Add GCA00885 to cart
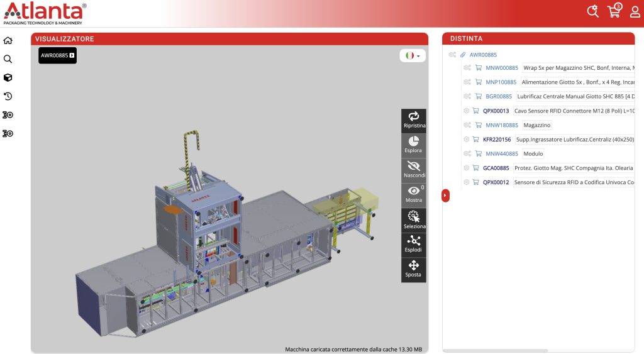 coord(475,168)
